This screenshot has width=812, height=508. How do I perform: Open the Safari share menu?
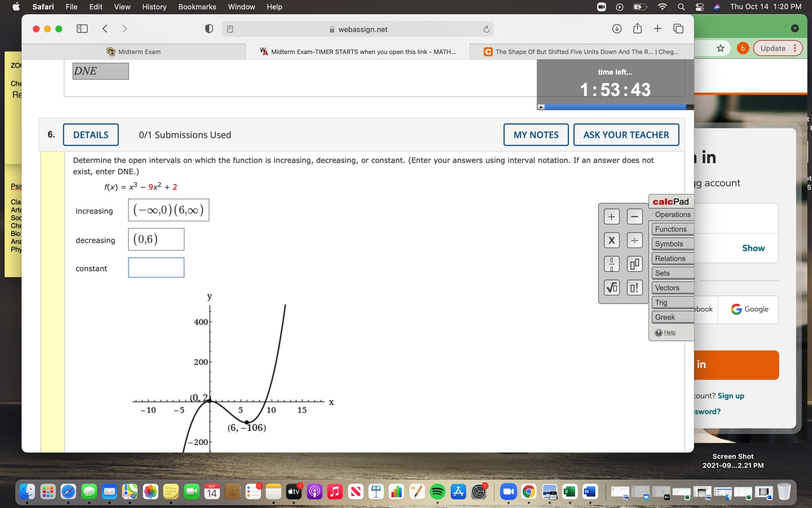(x=637, y=28)
